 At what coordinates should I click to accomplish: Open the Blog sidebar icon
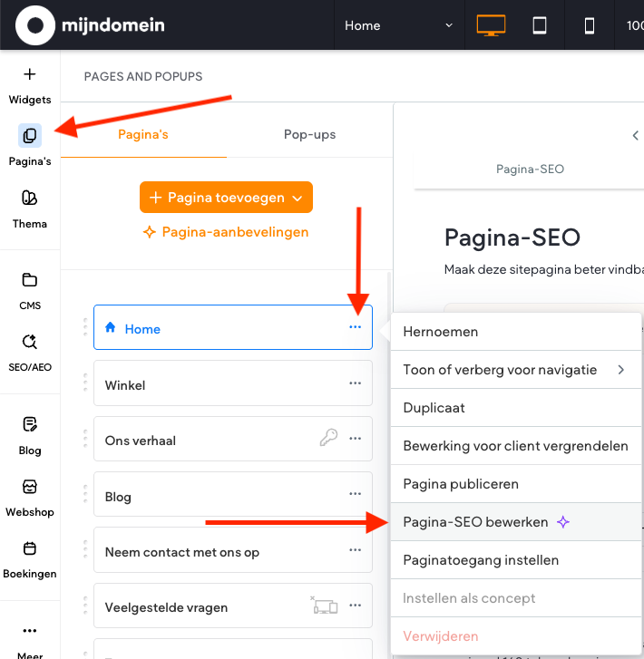tap(30, 433)
